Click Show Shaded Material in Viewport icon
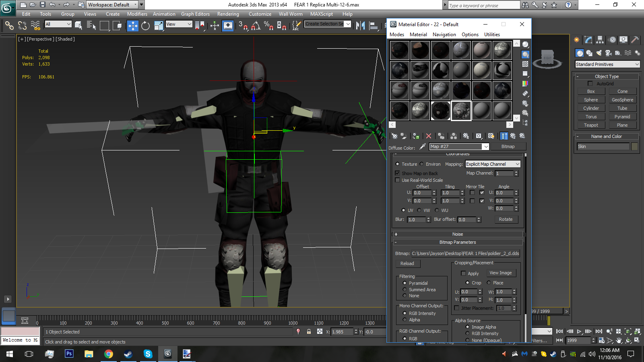This screenshot has height=362, width=644. pyautogui.click(x=491, y=136)
